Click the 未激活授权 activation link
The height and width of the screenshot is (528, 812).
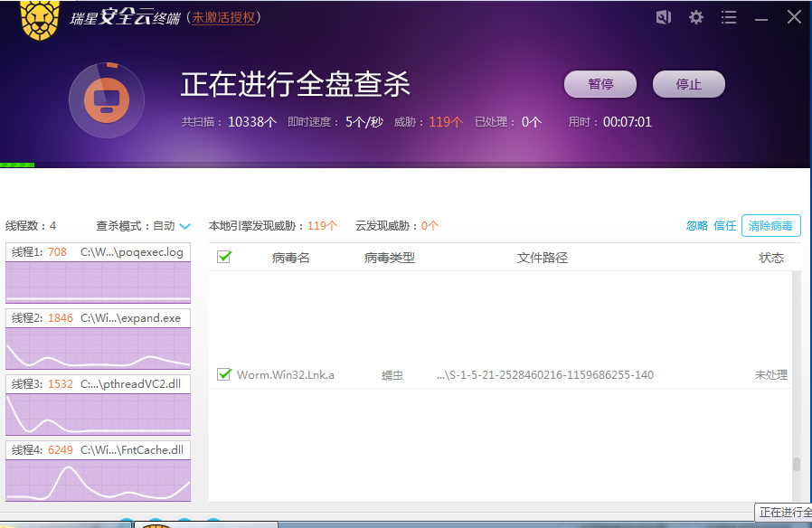(223, 17)
